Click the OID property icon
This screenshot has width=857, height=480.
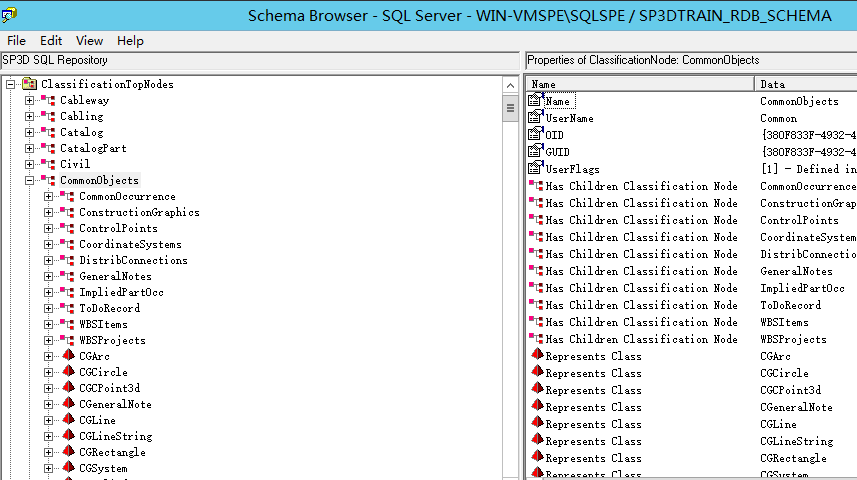pyautogui.click(x=536, y=134)
